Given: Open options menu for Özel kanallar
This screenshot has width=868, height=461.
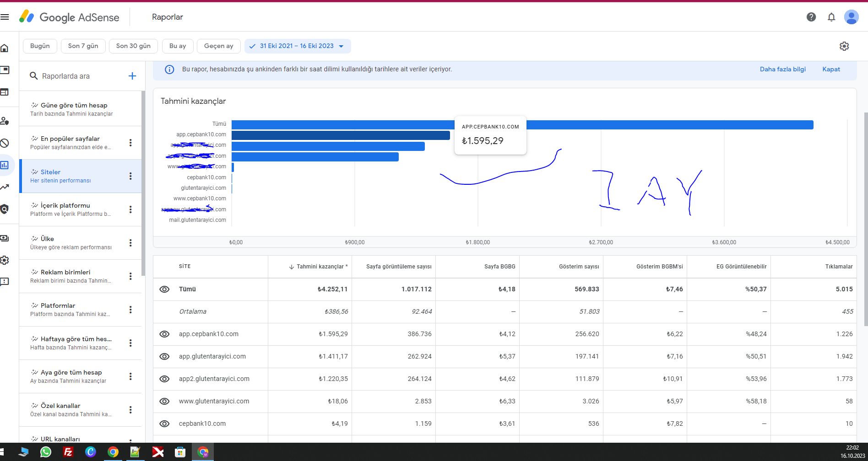Looking at the screenshot, I should coord(130,410).
